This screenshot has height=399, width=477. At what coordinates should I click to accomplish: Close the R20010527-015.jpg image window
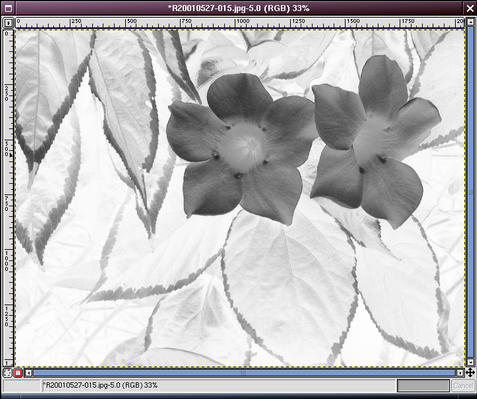470,8
